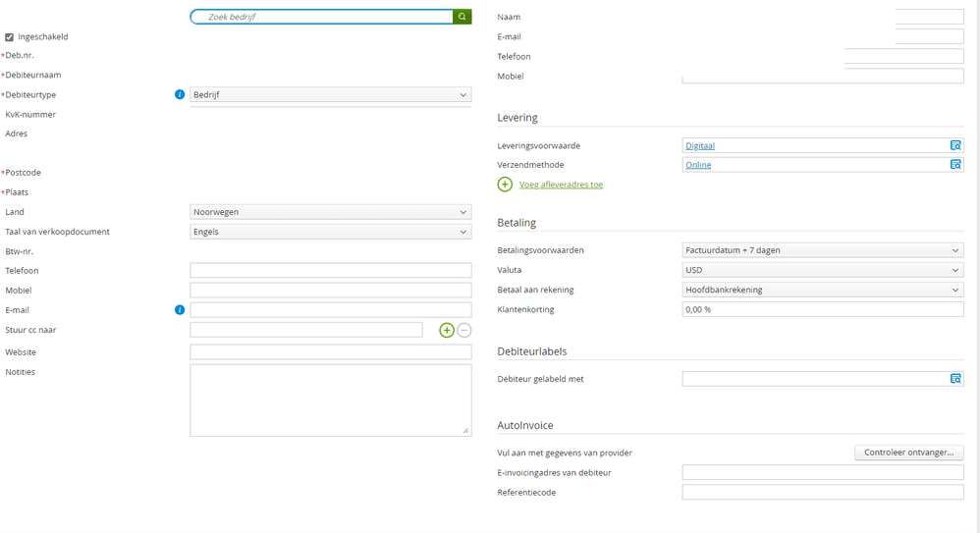Click the contact Naam field on the right
The height and width of the screenshot is (533, 980).
[929, 17]
